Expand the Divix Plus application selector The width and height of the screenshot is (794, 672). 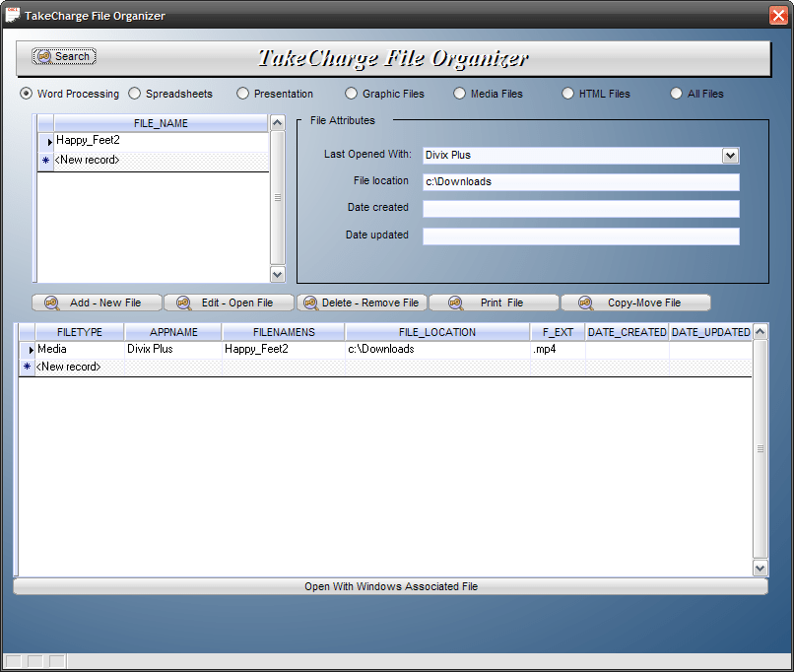730,156
